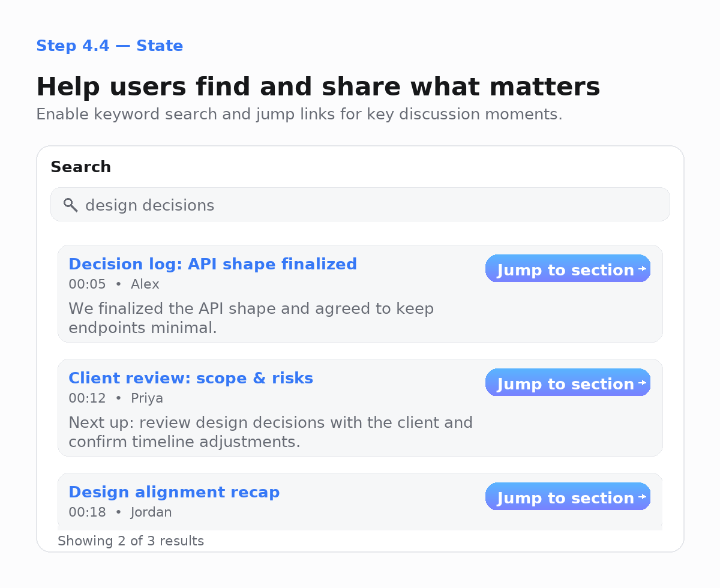Select the "Step 4.4 — State" label

(110, 46)
